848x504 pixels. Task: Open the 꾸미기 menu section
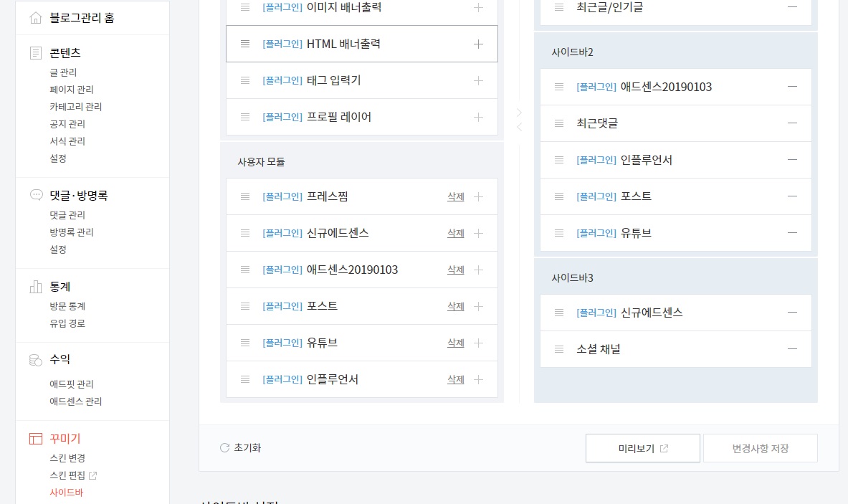click(65, 439)
